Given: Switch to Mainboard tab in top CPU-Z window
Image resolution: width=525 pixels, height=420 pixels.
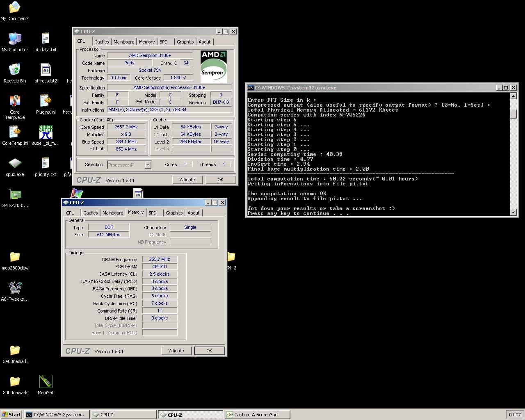Looking at the screenshot, I should click(x=124, y=42).
